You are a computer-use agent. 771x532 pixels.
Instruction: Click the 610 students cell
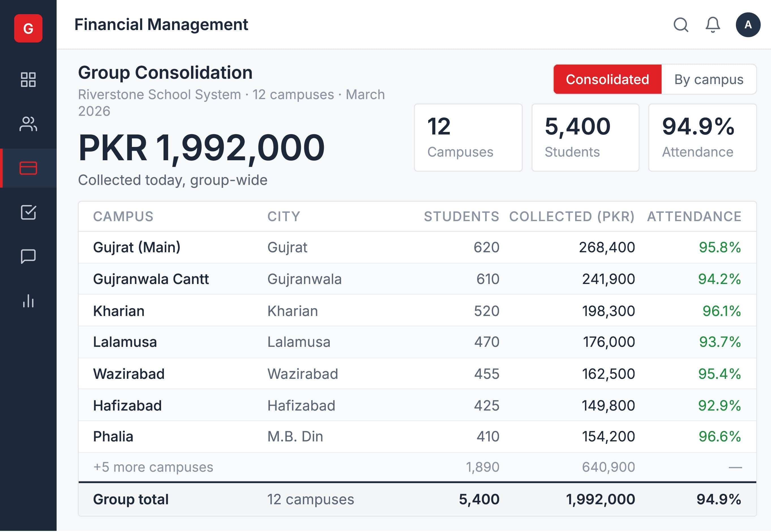(488, 279)
